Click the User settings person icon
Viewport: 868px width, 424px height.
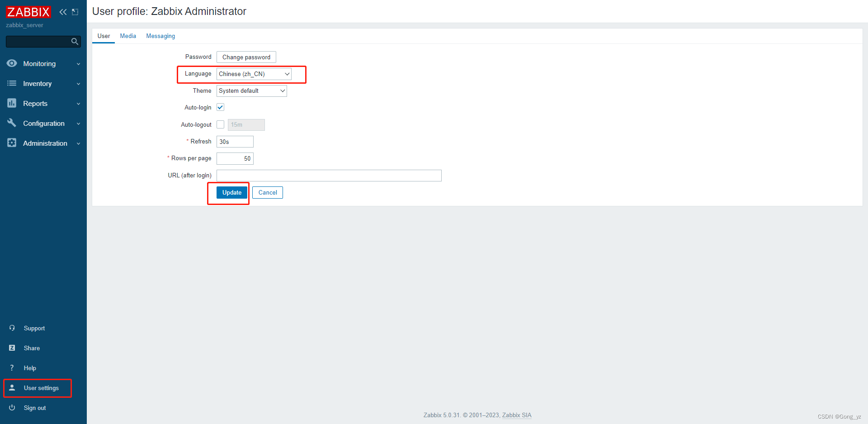point(12,388)
